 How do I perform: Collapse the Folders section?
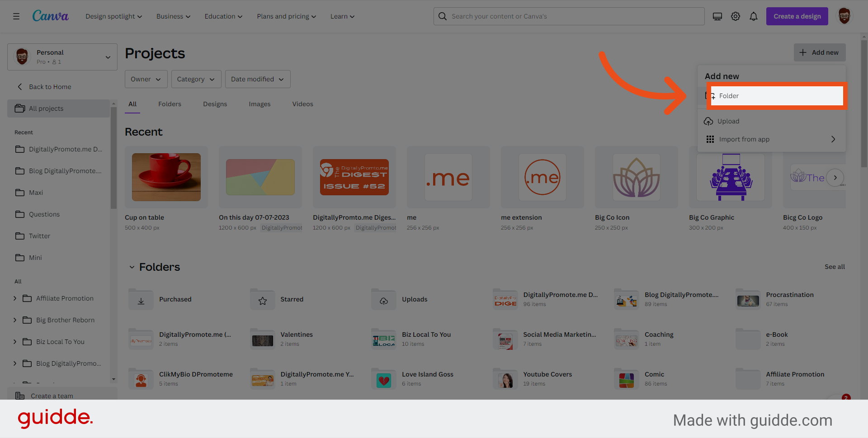132,267
